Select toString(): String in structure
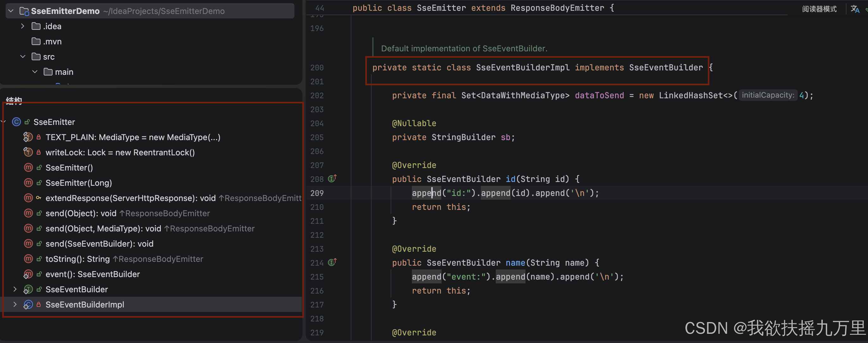The height and width of the screenshot is (343, 868). tap(78, 259)
